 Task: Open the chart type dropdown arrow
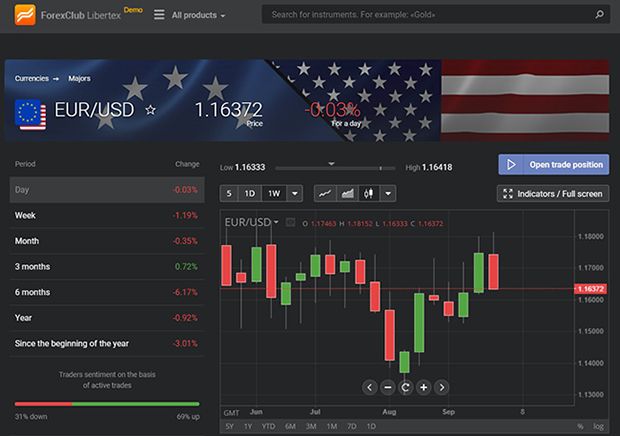(388, 193)
